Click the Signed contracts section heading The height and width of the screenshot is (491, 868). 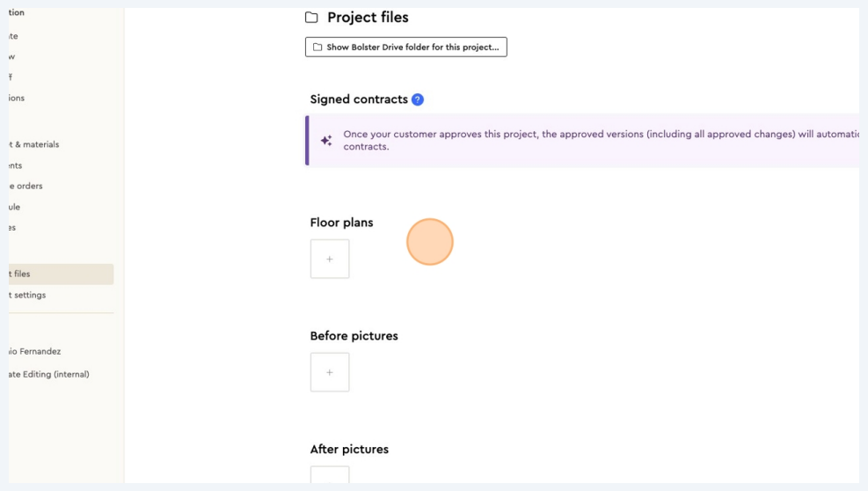tap(359, 99)
